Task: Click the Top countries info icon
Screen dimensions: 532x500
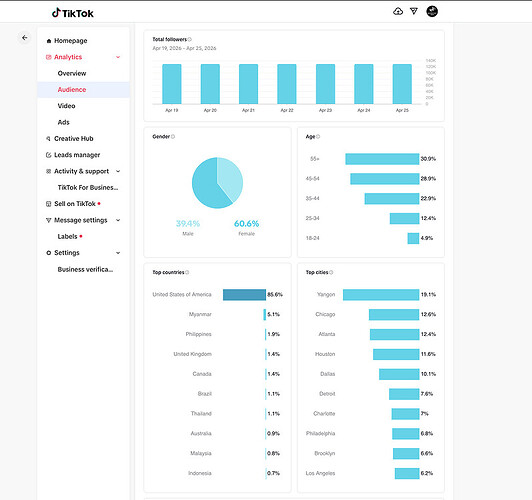Action: click(x=187, y=272)
